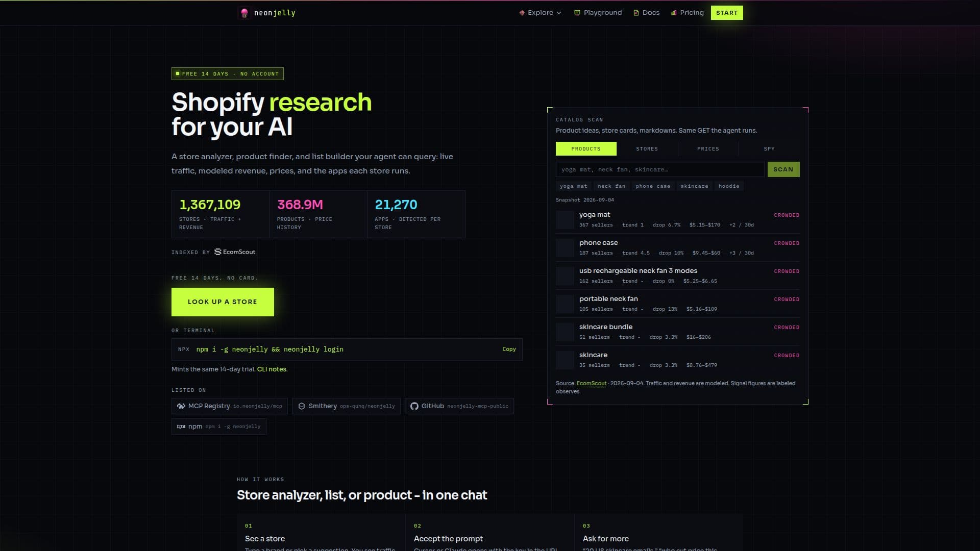This screenshot has width=980, height=551.
Task: Focus the catalog scan search field
Action: 660,169
